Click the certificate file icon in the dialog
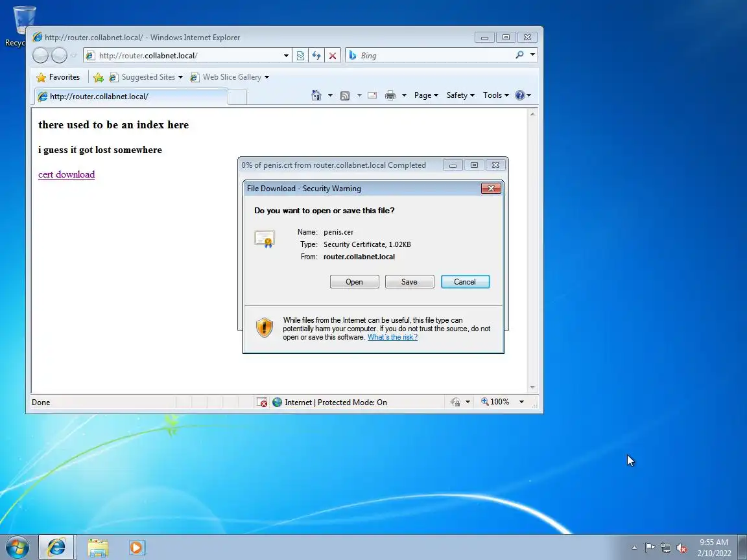The width and height of the screenshot is (747, 560). coord(265,239)
